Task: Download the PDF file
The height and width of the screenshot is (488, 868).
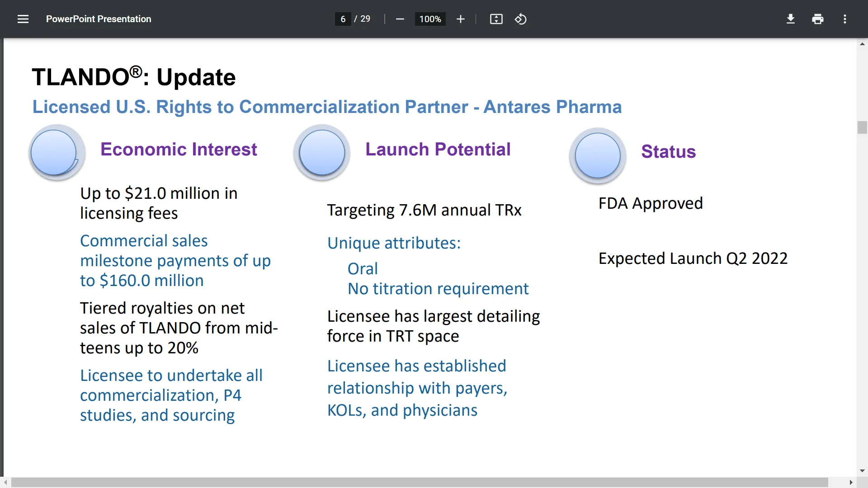Action: (791, 19)
